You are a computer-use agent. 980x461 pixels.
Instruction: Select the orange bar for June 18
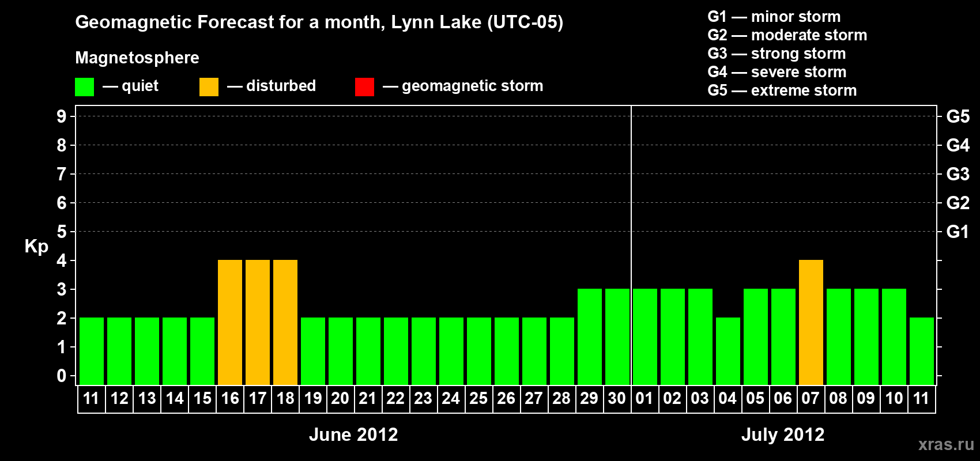pyautogui.click(x=285, y=322)
